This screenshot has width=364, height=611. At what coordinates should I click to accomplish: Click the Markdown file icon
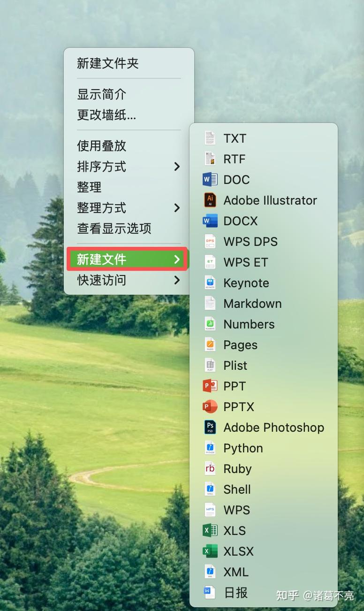pos(210,304)
